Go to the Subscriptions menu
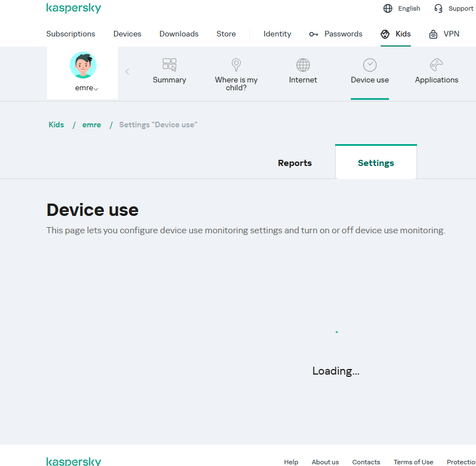476x466 pixels. (70, 34)
